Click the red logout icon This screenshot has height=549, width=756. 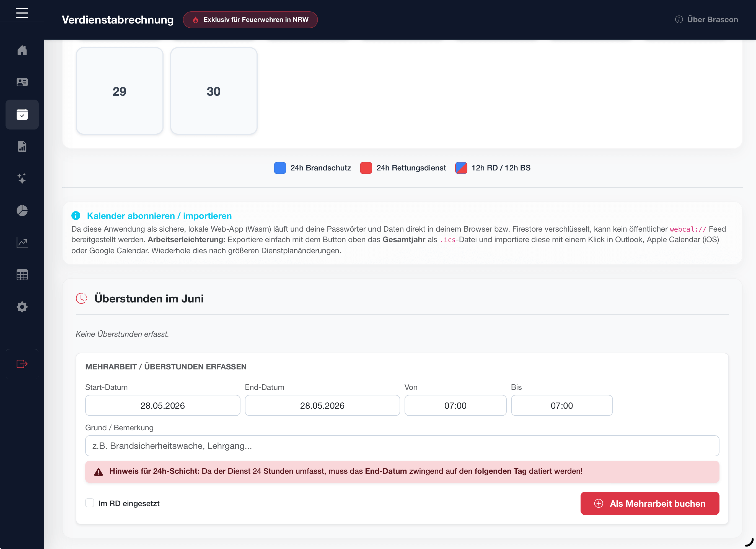22,364
